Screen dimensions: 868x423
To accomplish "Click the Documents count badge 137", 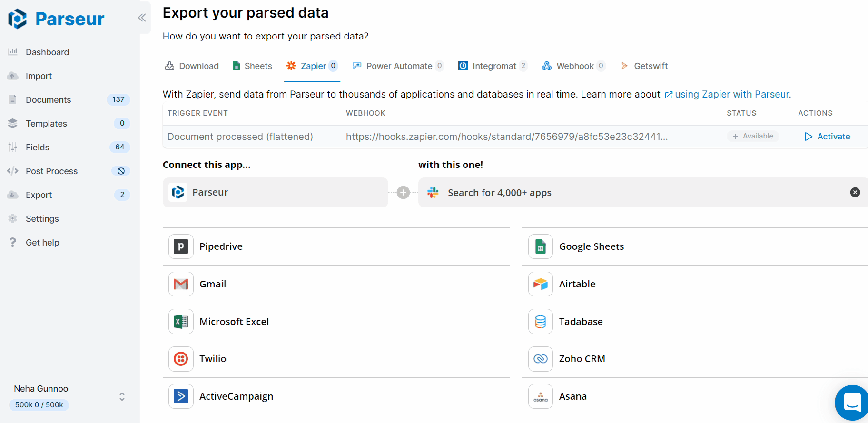I will [x=118, y=99].
